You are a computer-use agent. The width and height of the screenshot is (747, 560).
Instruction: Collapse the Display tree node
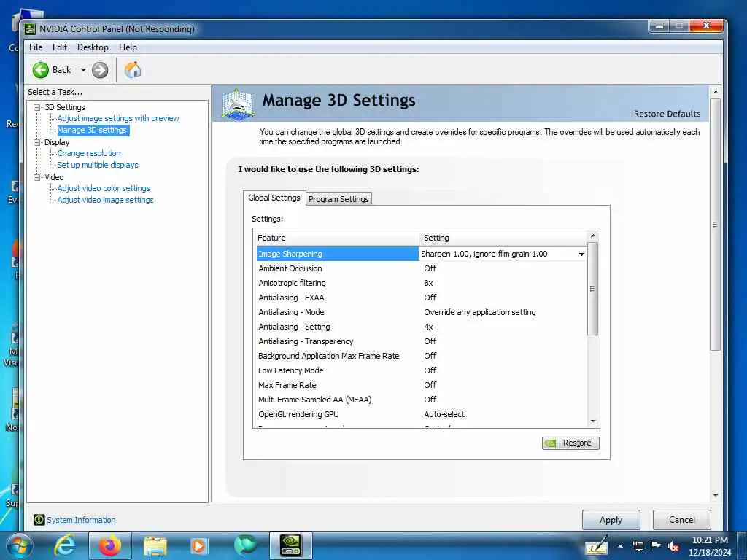tap(36, 142)
